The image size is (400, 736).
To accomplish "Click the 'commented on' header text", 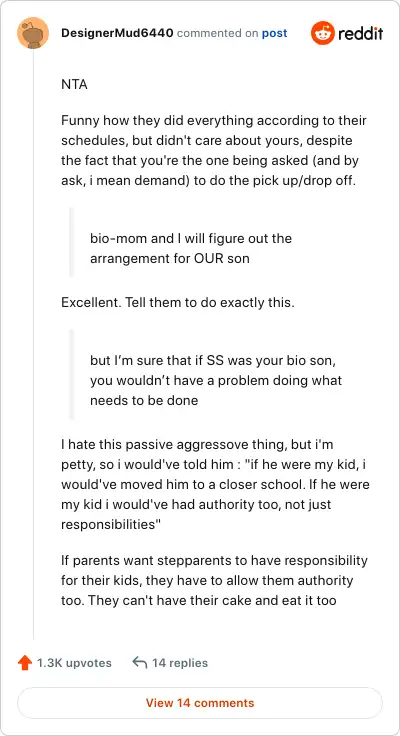I will click(x=218, y=33).
